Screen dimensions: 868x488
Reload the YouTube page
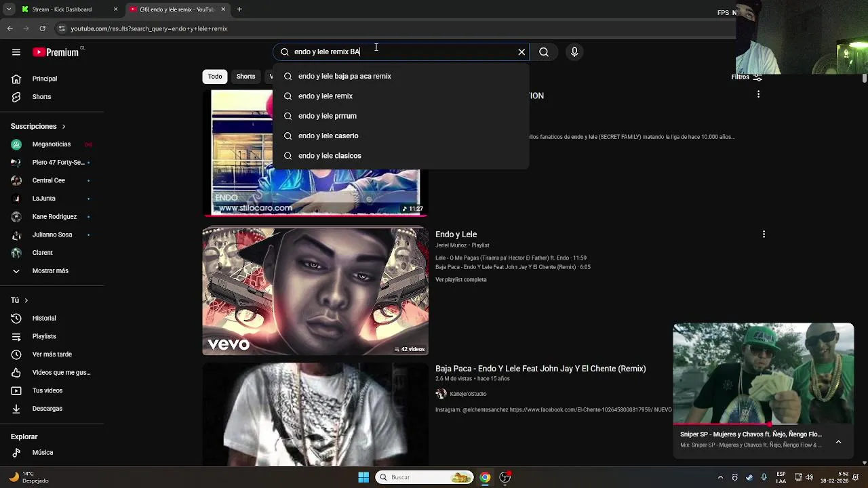tap(42, 28)
